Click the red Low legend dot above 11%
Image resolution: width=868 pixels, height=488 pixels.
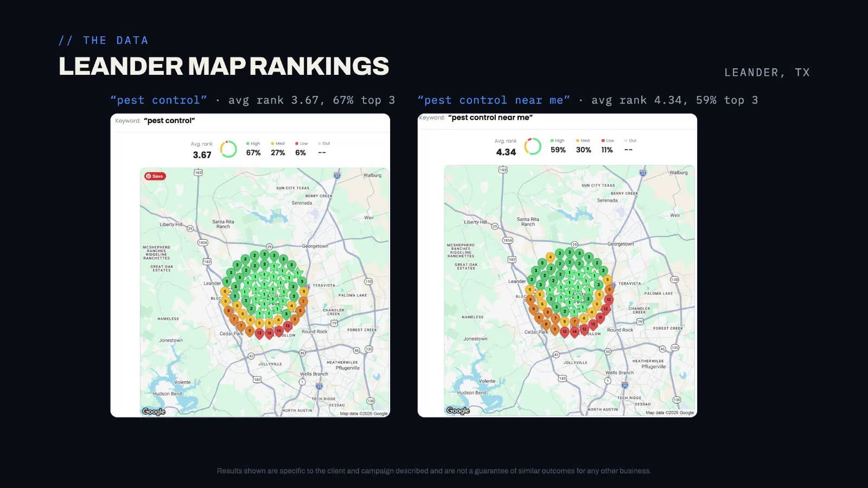[x=603, y=140]
